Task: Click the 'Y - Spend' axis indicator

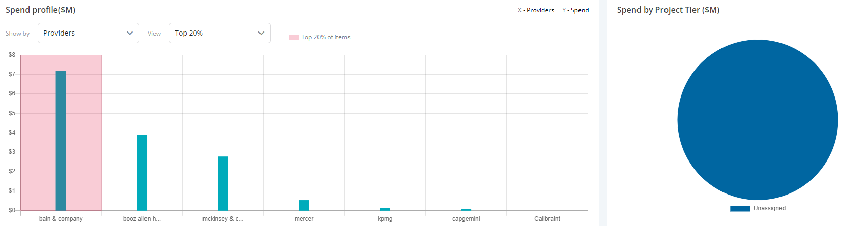Action: click(575, 10)
